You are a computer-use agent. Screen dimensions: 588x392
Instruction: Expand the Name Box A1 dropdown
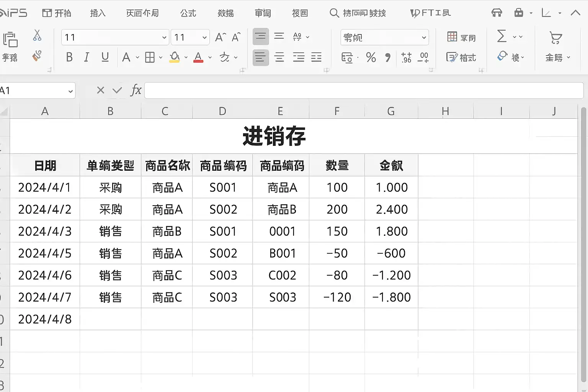point(70,91)
